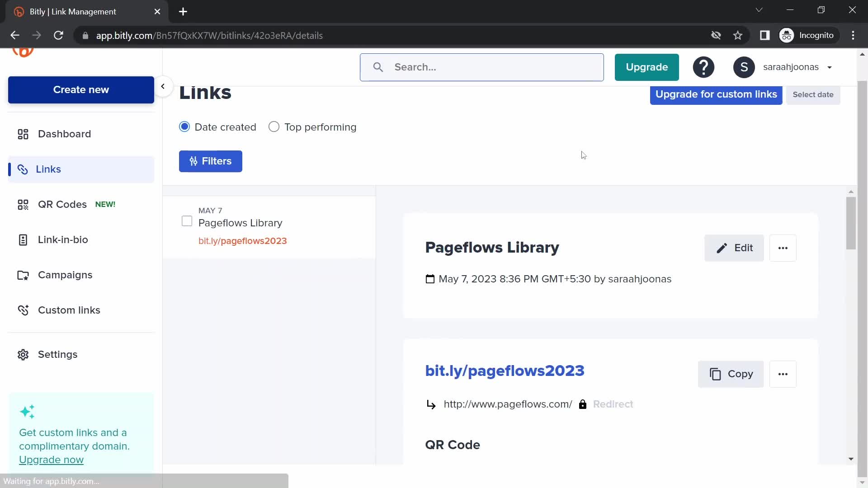Open the bit.ly/pageflows2023 heading link
Screen dimensions: 868x488
(x=505, y=371)
